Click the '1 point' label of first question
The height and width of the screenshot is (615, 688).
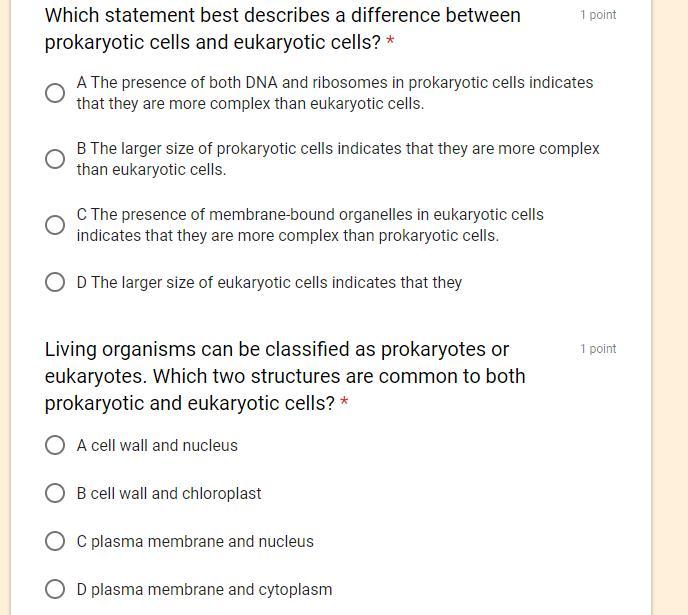(x=598, y=15)
